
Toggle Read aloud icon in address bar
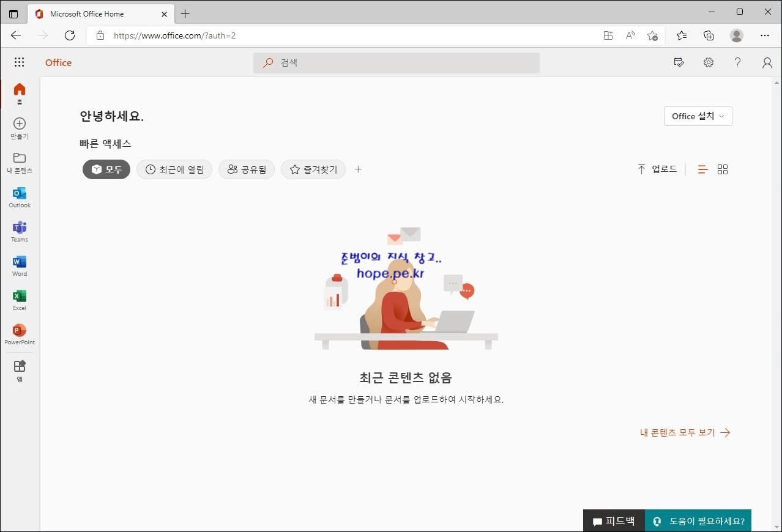point(630,35)
